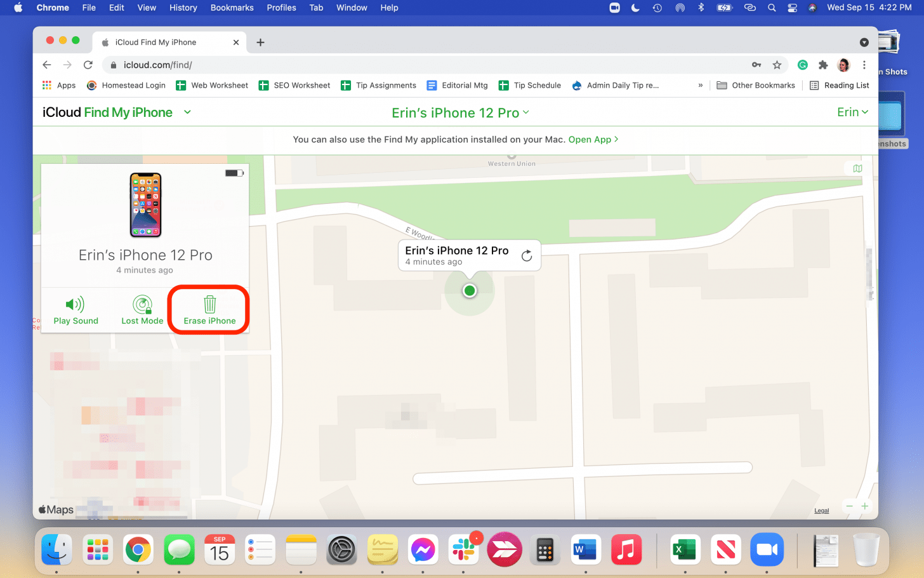924x578 pixels.
Task: Zoom in on the map with plus
Action: (x=864, y=506)
